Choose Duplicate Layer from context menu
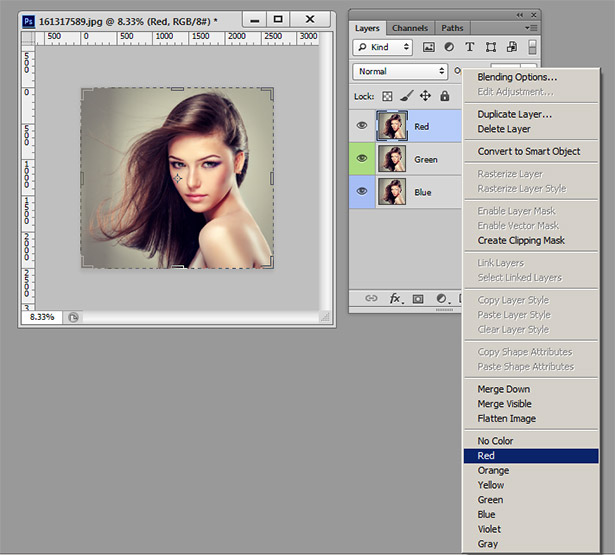Viewport: 615px width, 555px height. [x=514, y=114]
